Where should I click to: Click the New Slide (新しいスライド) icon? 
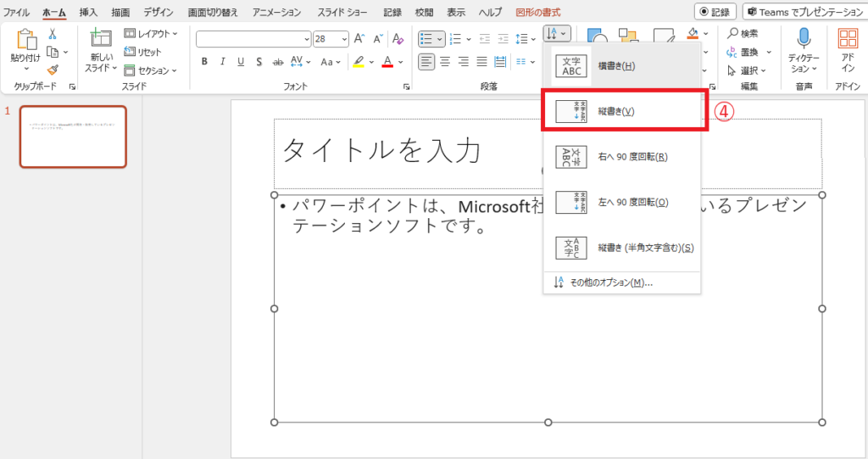pos(101,37)
